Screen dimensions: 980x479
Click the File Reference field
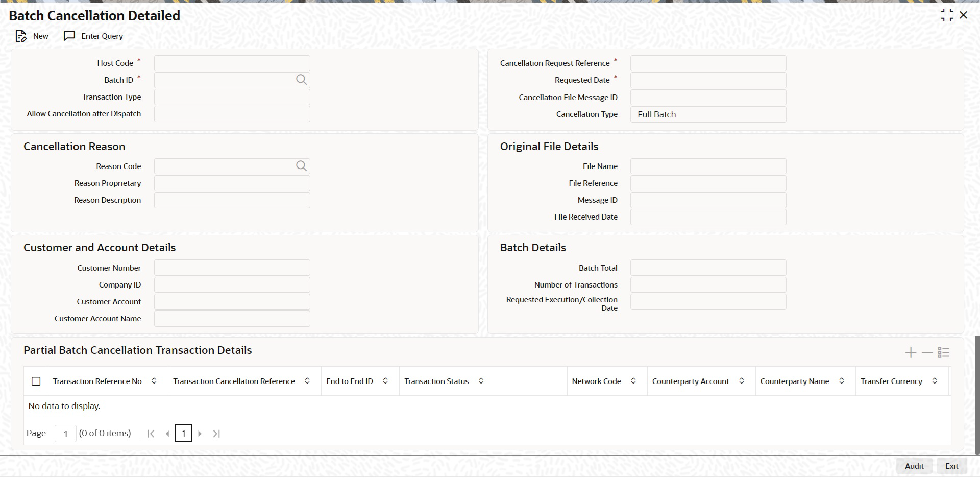pyautogui.click(x=708, y=183)
